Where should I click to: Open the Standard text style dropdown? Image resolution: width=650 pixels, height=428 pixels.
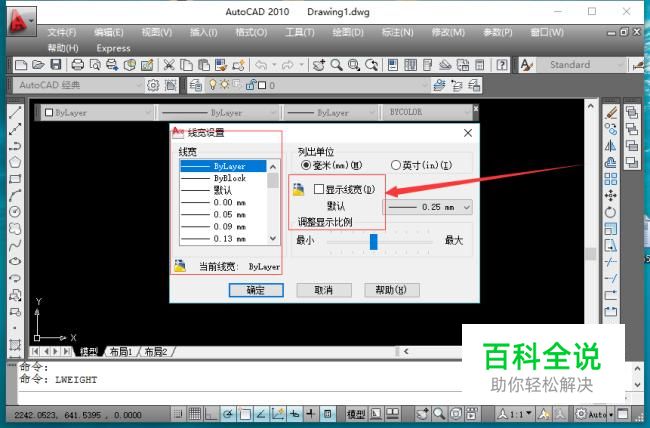[582, 65]
